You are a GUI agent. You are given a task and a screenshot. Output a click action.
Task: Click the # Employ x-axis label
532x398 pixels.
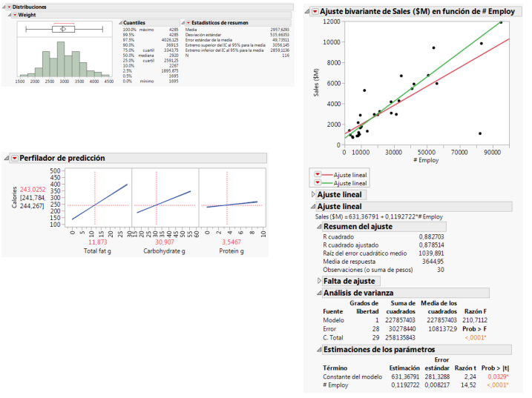point(426,160)
